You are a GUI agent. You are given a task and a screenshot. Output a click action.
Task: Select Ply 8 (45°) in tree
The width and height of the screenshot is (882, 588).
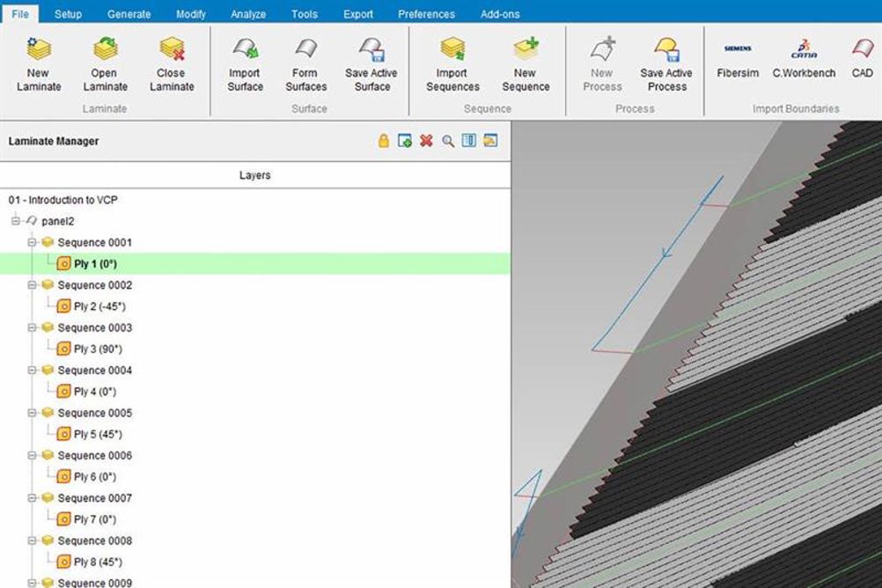tap(98, 562)
